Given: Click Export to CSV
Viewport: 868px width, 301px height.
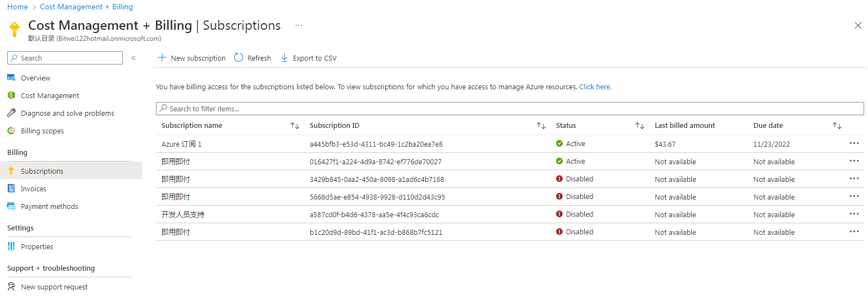Looking at the screenshot, I should coord(309,58).
